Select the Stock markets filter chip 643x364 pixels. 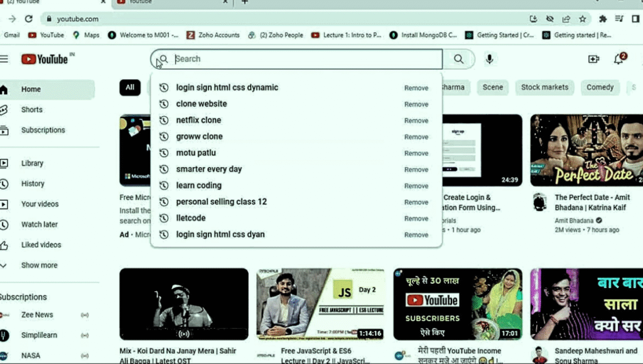[544, 88]
